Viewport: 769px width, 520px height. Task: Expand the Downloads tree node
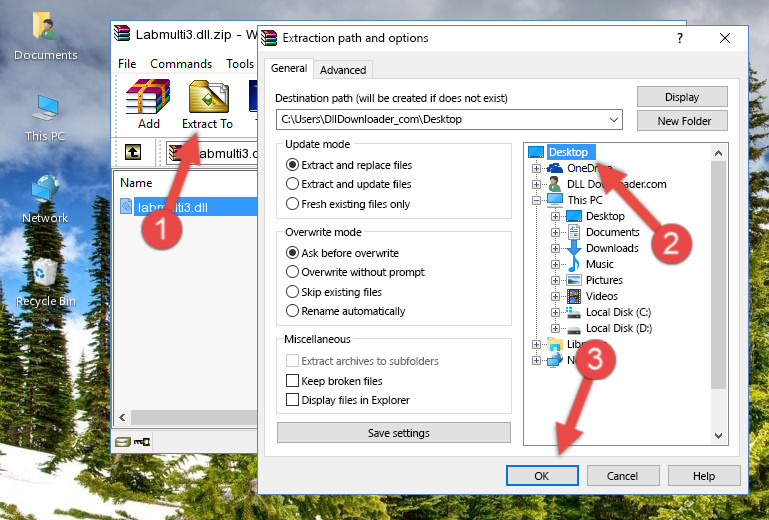555,248
